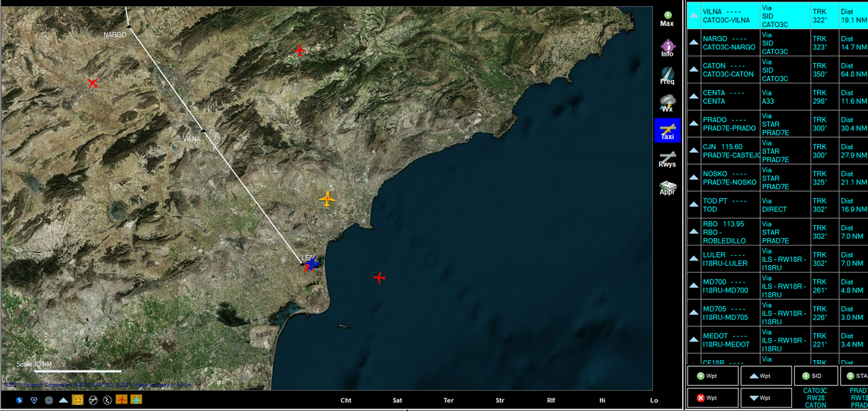This screenshot has height=411, width=868.
Task: Click the RBO-ROBLEDILLO waypoint name cell
Action: [730, 232]
